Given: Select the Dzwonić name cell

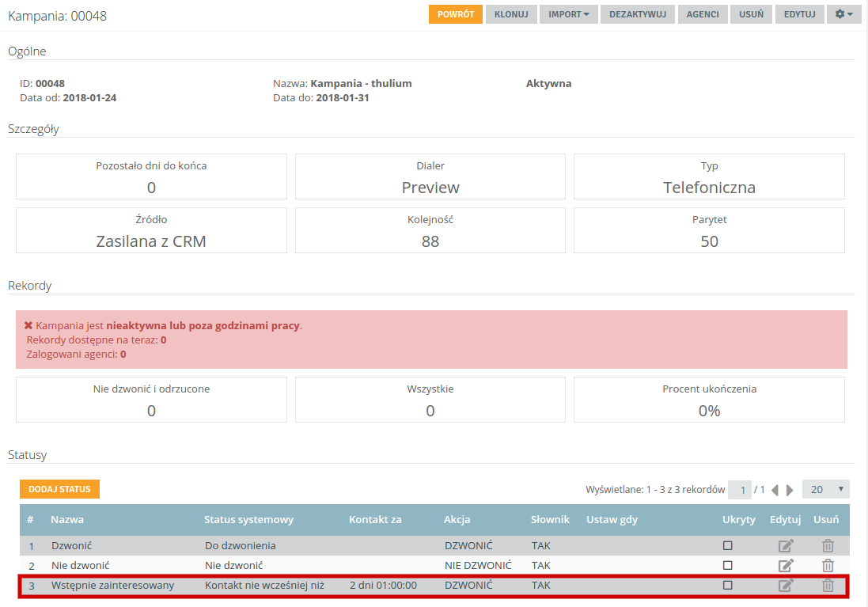Looking at the screenshot, I should click(x=71, y=545).
